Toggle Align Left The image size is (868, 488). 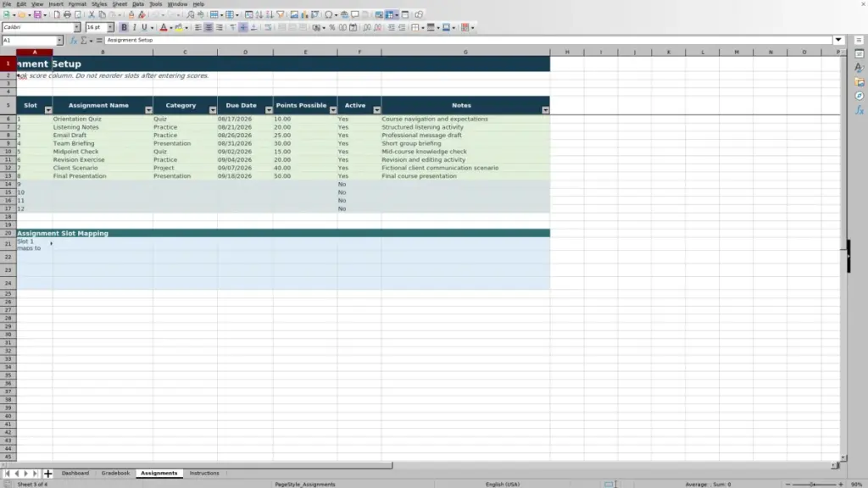198,27
